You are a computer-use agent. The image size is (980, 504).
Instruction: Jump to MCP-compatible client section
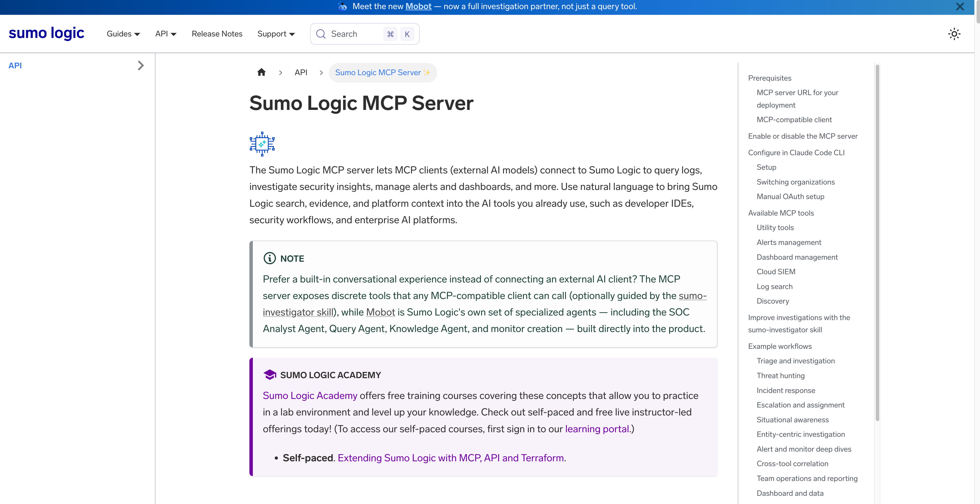tap(794, 119)
